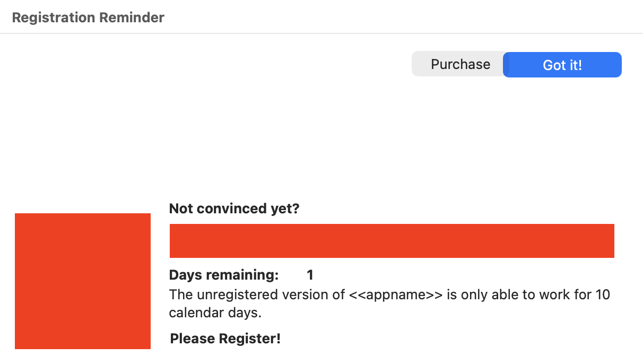Select the "Not convinced yet?" heading
The width and height of the screenshot is (643, 364).
[234, 209]
